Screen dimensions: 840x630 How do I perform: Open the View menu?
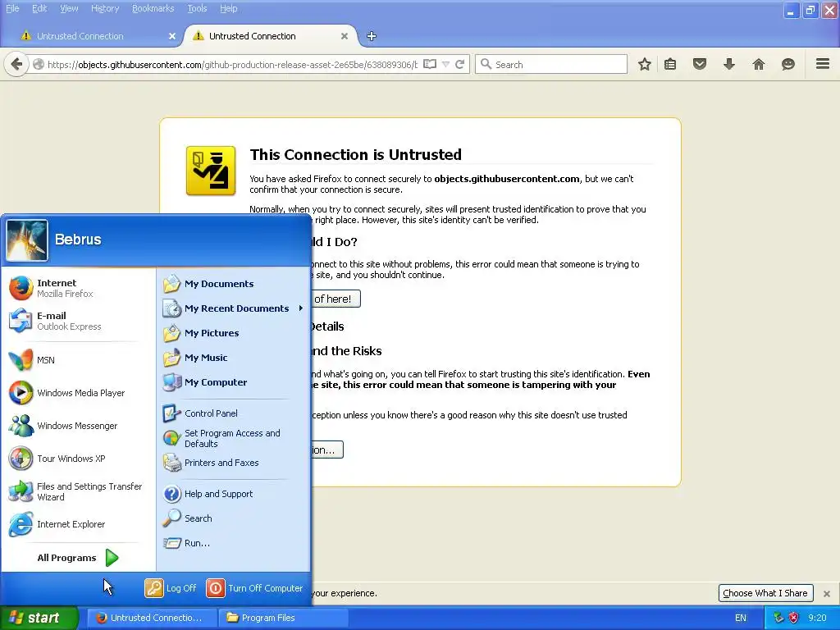(69, 8)
